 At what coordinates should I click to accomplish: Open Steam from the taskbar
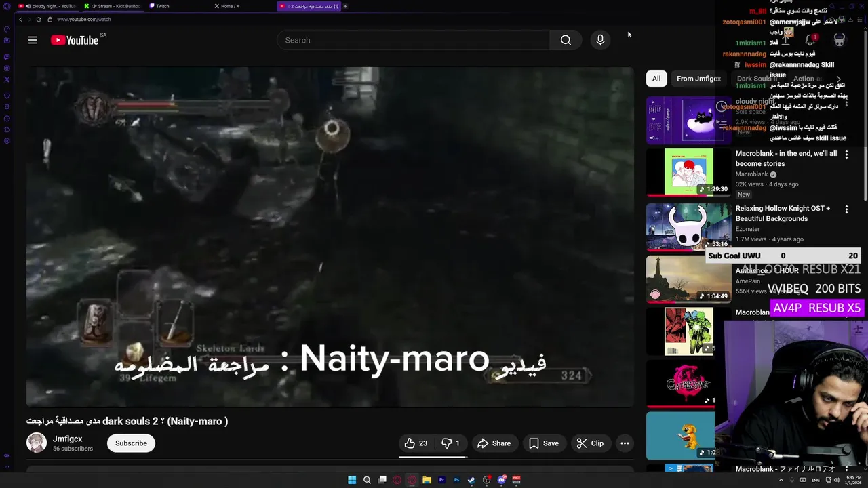coord(471,480)
